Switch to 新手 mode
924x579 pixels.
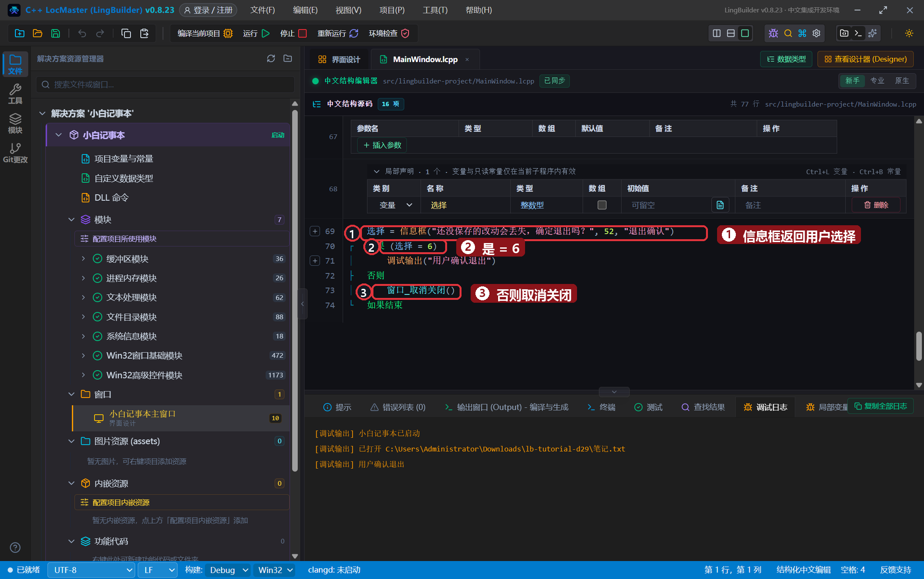(x=852, y=81)
